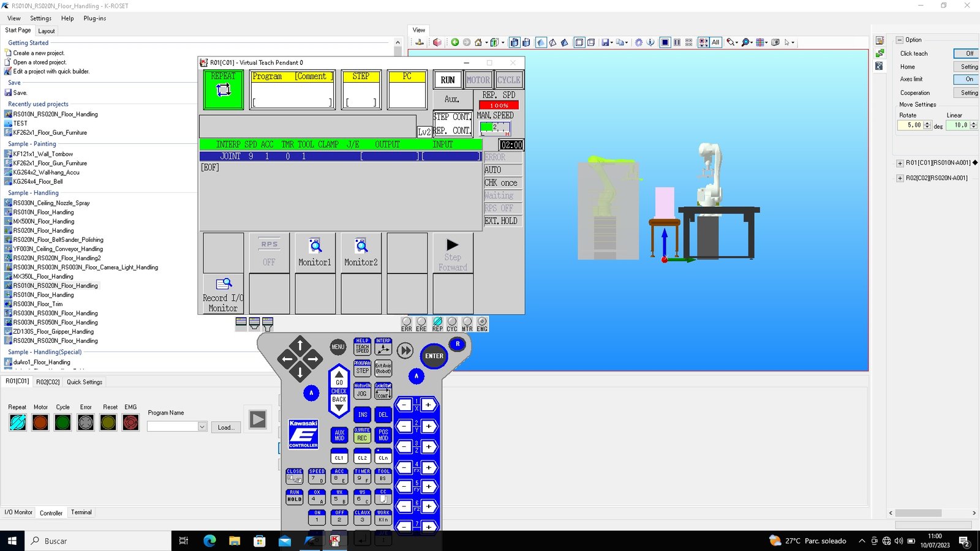Viewport: 980px width, 551px height.
Task: Toggle the Click teach Off button
Action: click(966, 53)
